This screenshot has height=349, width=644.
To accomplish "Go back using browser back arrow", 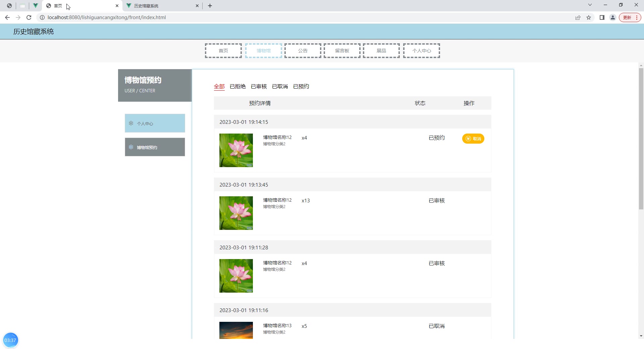I will pos(7,17).
